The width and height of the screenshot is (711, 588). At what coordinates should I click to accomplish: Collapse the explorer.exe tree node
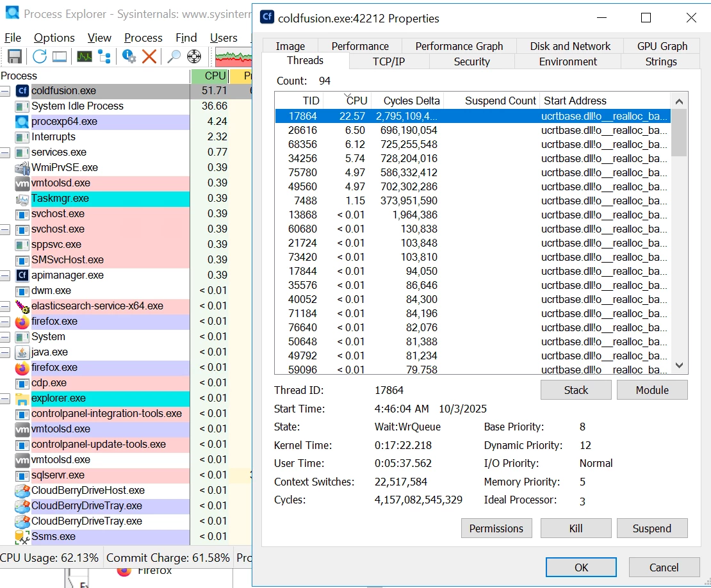coord(5,399)
